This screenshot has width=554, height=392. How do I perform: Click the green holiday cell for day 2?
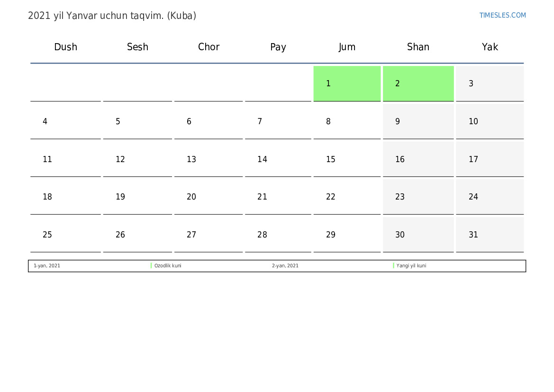418,83
